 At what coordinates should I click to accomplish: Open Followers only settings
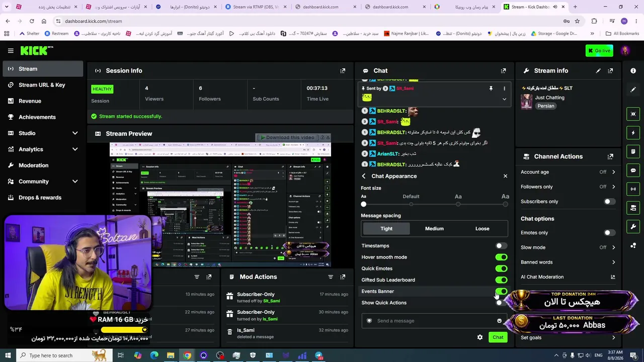(568, 187)
